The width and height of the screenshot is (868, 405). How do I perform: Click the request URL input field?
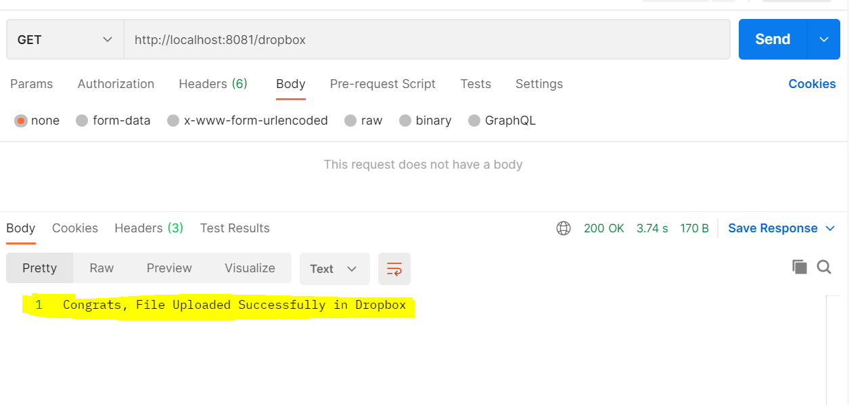tap(426, 40)
